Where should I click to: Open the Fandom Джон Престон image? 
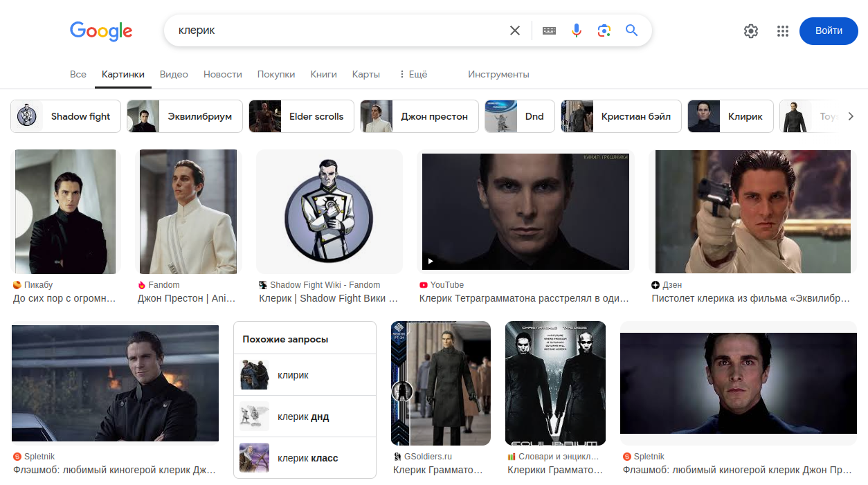point(188,212)
